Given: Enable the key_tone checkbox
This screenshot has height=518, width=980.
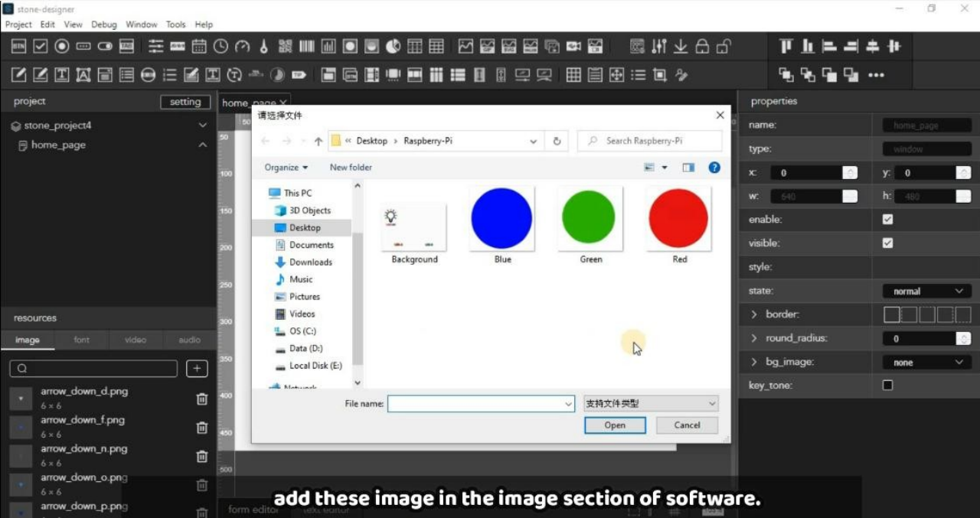Looking at the screenshot, I should pos(887,386).
